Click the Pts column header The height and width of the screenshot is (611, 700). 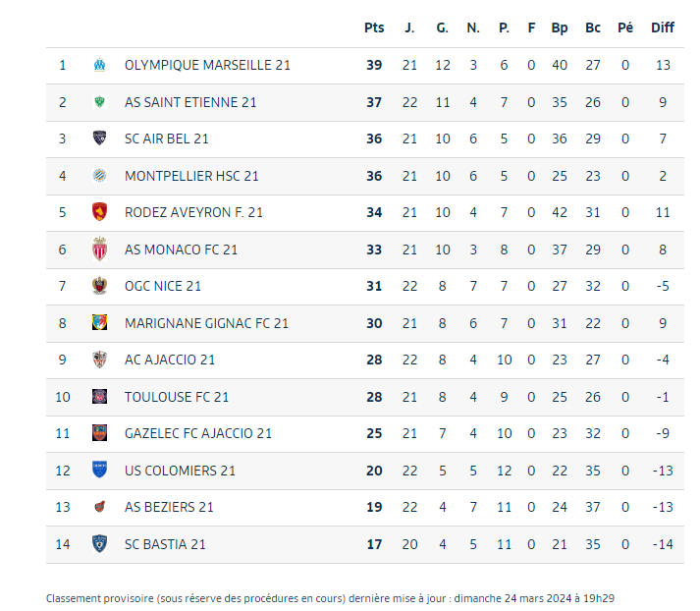[374, 28]
